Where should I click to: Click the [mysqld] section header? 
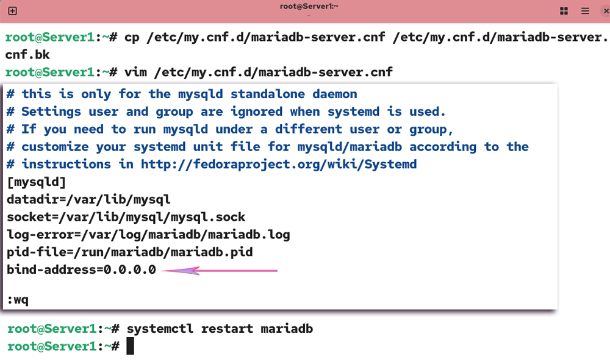(36, 182)
